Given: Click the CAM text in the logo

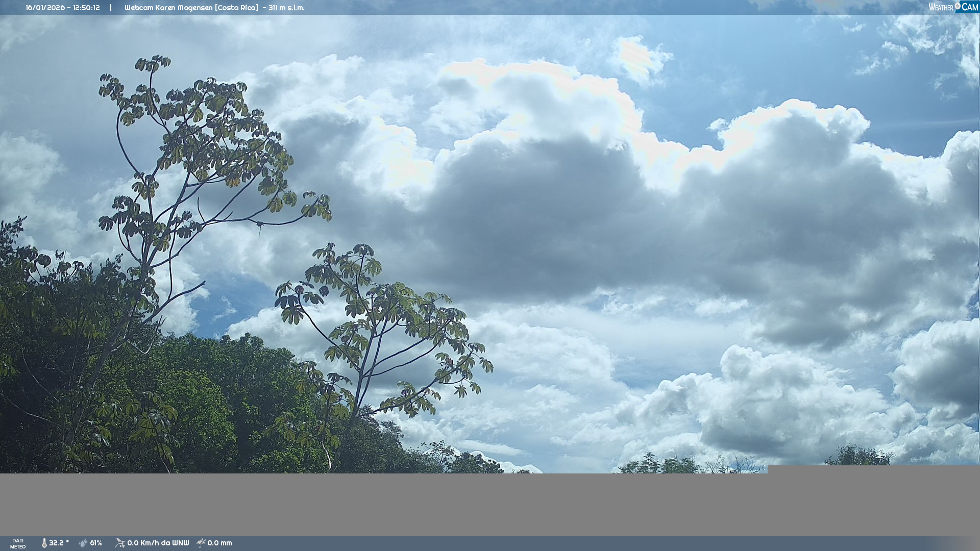Looking at the screenshot, I should (970, 7).
